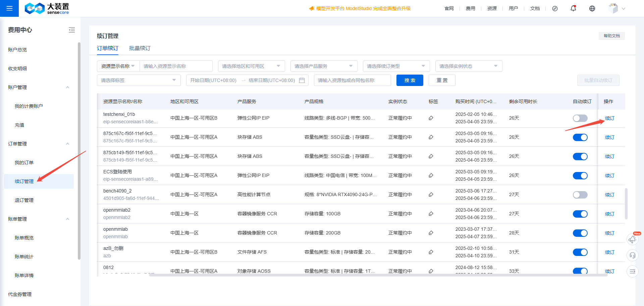Open the floating New announcement rocket icon
Screen dimensions: 644x306
coord(633,239)
